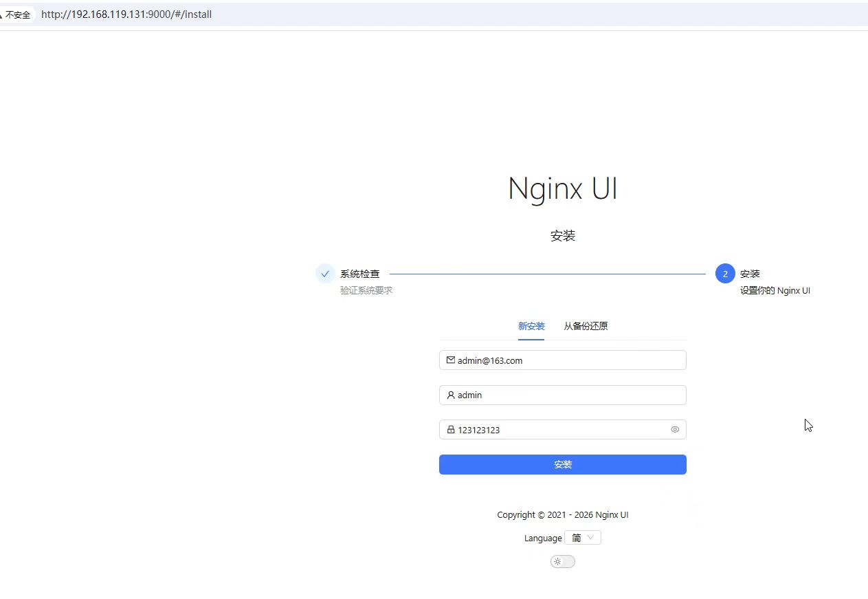Switch to the 从备份还原 tab

[585, 326]
